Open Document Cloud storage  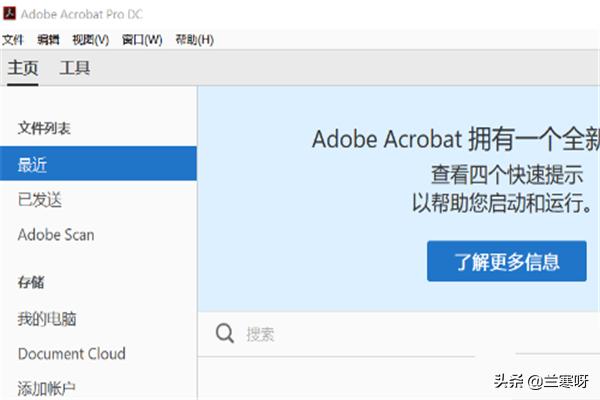[x=72, y=354]
